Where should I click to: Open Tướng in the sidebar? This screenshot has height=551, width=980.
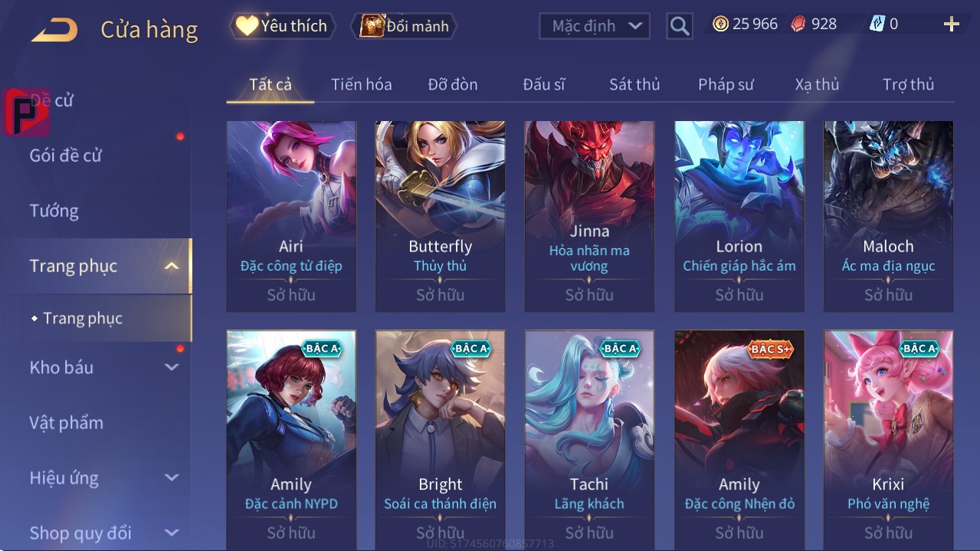(x=54, y=211)
